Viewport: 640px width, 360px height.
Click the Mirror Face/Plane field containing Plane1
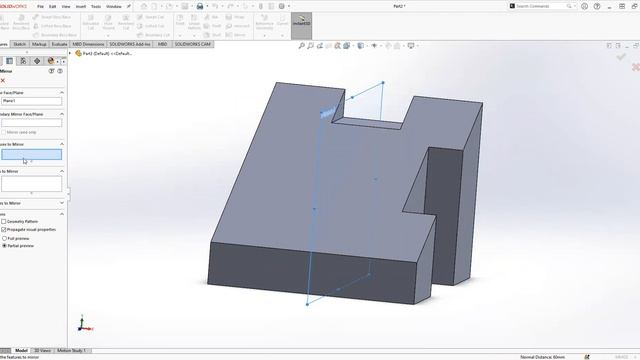coord(31,101)
